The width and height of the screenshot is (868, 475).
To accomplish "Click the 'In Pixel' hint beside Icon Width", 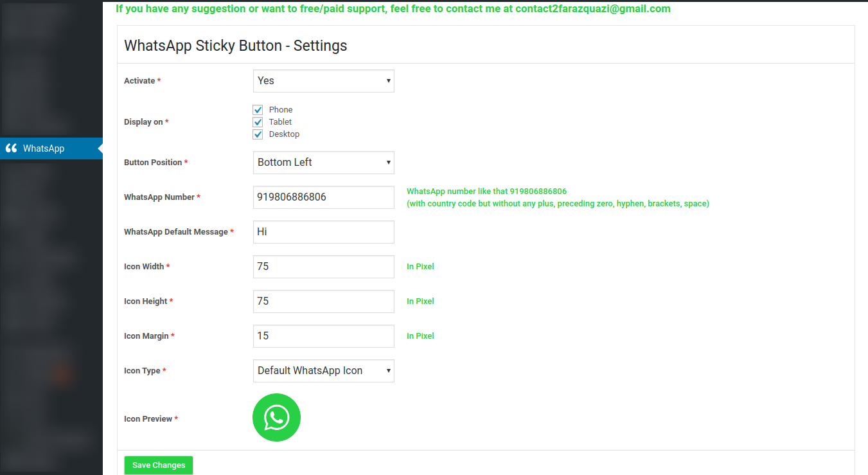I will pyautogui.click(x=420, y=267).
